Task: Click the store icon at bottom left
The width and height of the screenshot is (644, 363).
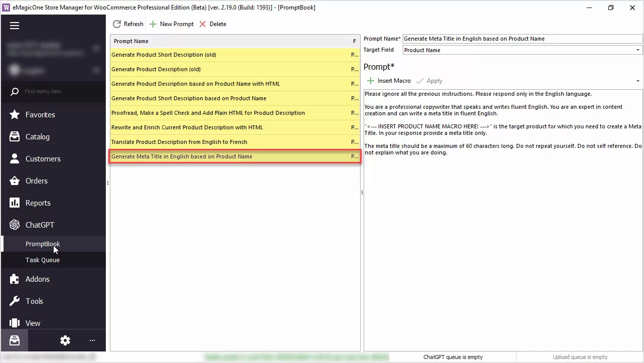Action: (15, 340)
